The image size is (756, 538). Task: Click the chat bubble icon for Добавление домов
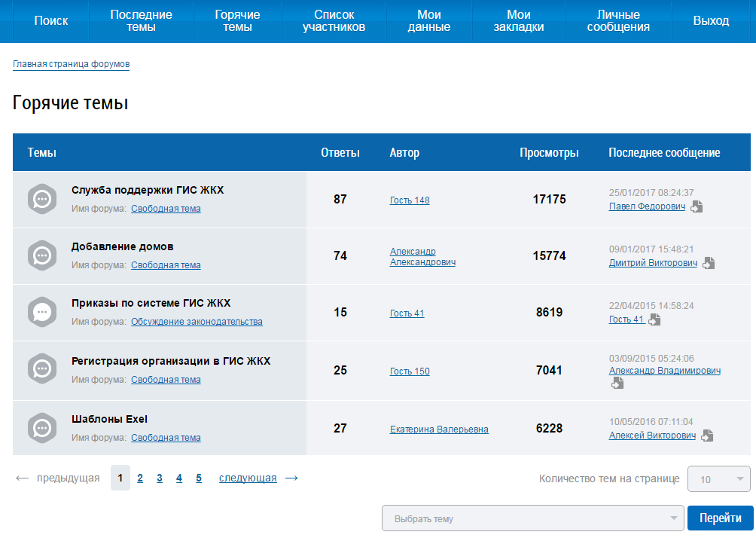click(x=42, y=255)
